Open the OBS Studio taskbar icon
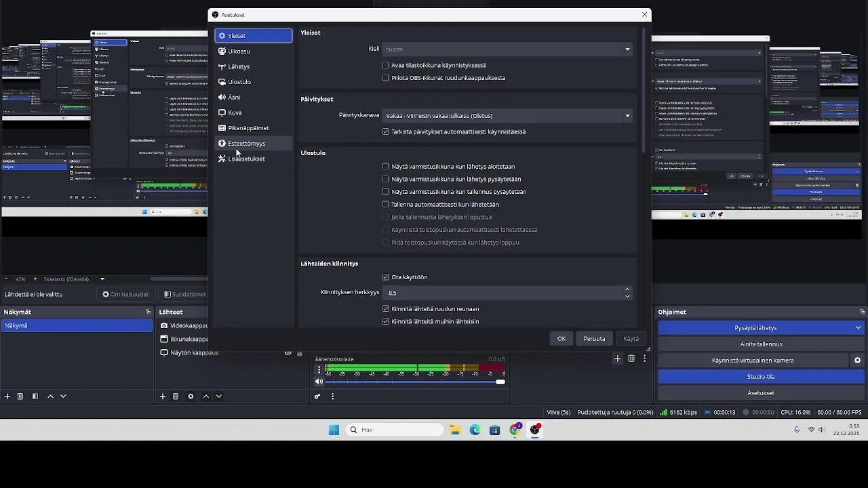The width and height of the screenshot is (868, 488). [536, 430]
